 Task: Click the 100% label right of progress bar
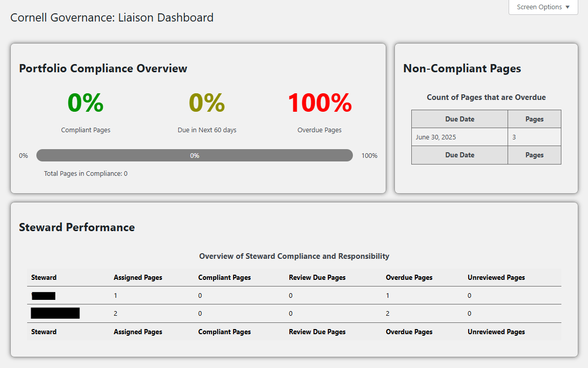tap(369, 156)
